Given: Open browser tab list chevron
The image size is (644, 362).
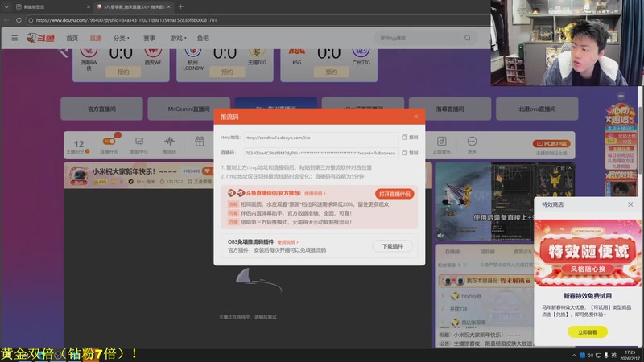Looking at the screenshot, I should coord(6,6).
